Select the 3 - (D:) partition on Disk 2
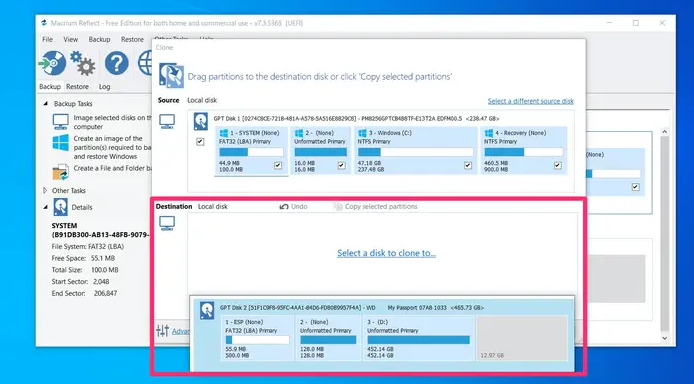Image resolution: width=694 pixels, height=384 pixels. click(418, 338)
